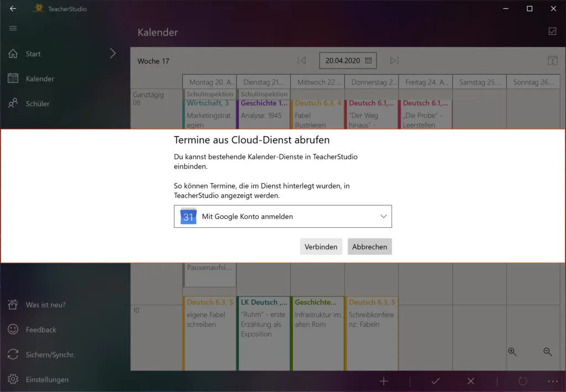Click the refresh circular arrow icon
This screenshot has height=392, width=566.
(523, 381)
